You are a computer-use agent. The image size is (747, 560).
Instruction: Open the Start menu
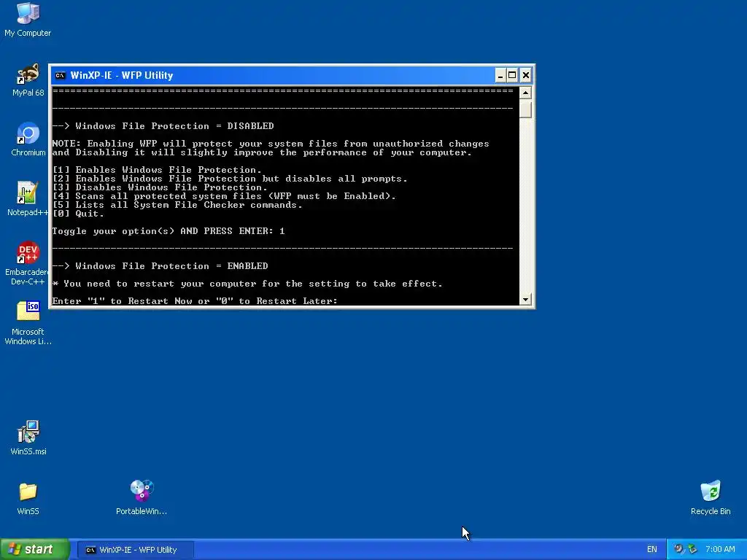35,550
